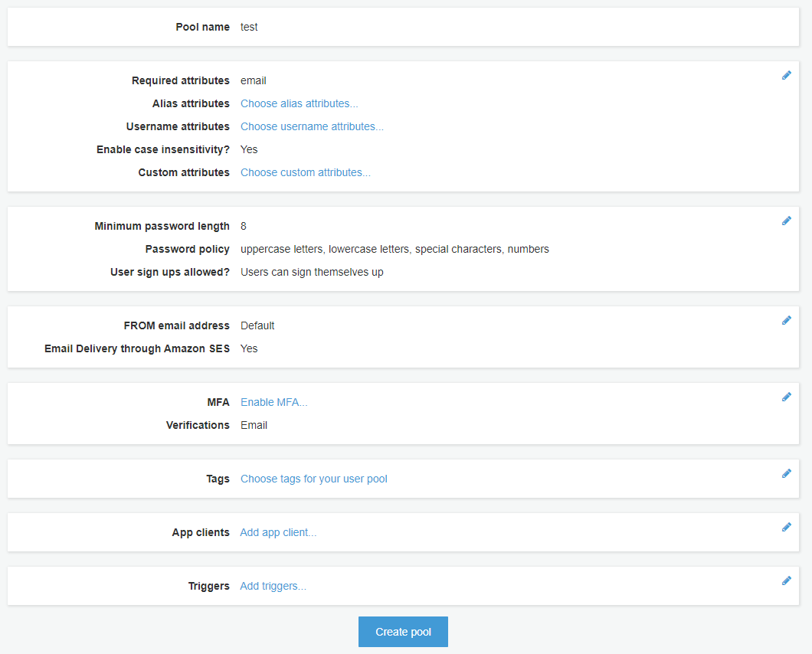Click the 'Pool name' label
Viewport: 812px width, 654px height.
(x=202, y=27)
